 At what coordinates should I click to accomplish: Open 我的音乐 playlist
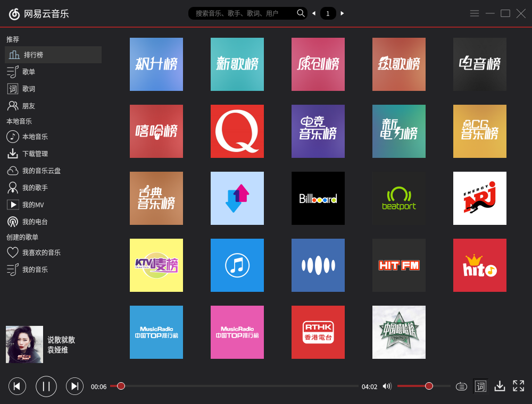pos(27,270)
